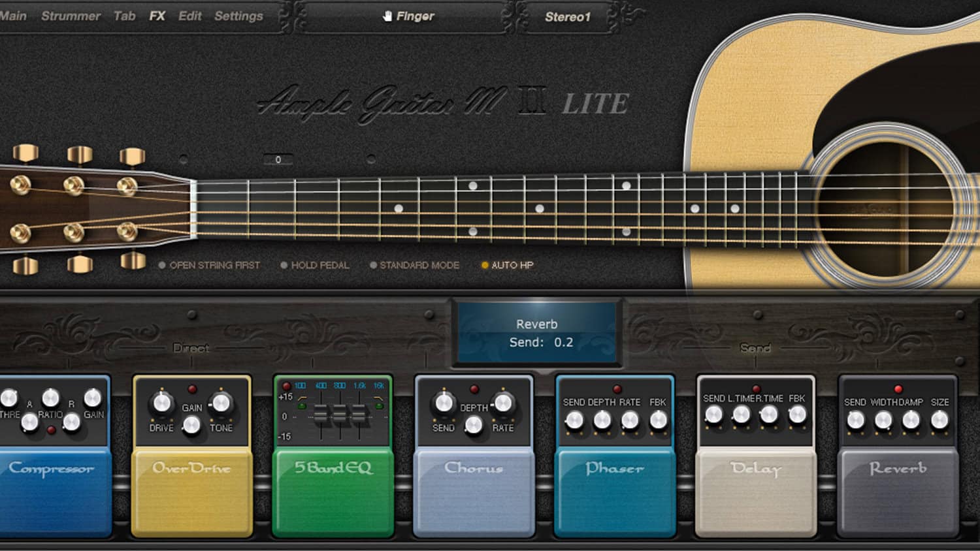The image size is (980, 551).
Task: Click the Chorus DEPTH knob
Action: tap(474, 426)
